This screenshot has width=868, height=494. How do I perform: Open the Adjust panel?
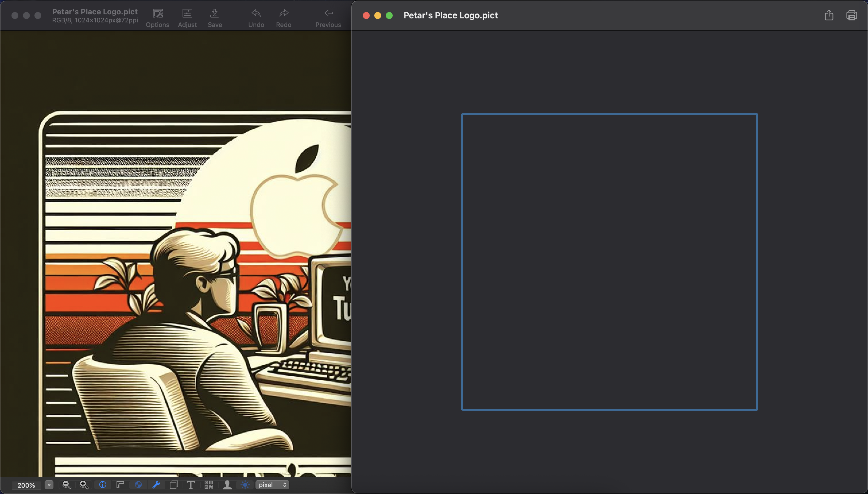[187, 18]
